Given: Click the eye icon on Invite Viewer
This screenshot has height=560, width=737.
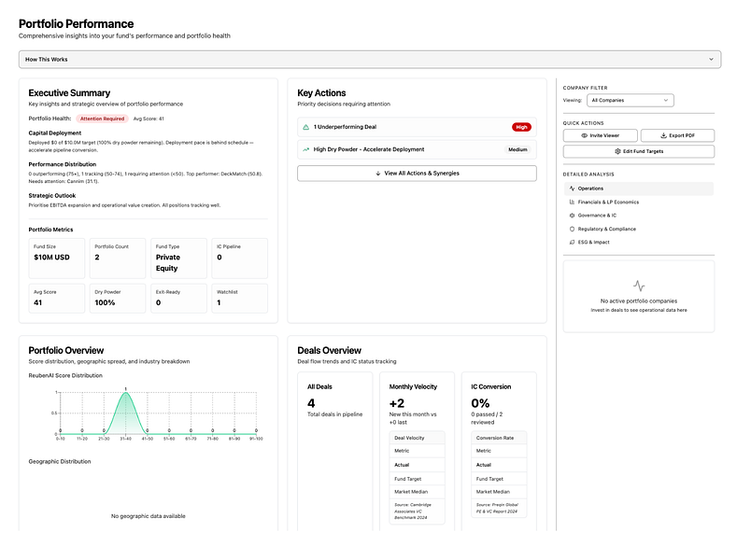Looking at the screenshot, I should pyautogui.click(x=584, y=135).
